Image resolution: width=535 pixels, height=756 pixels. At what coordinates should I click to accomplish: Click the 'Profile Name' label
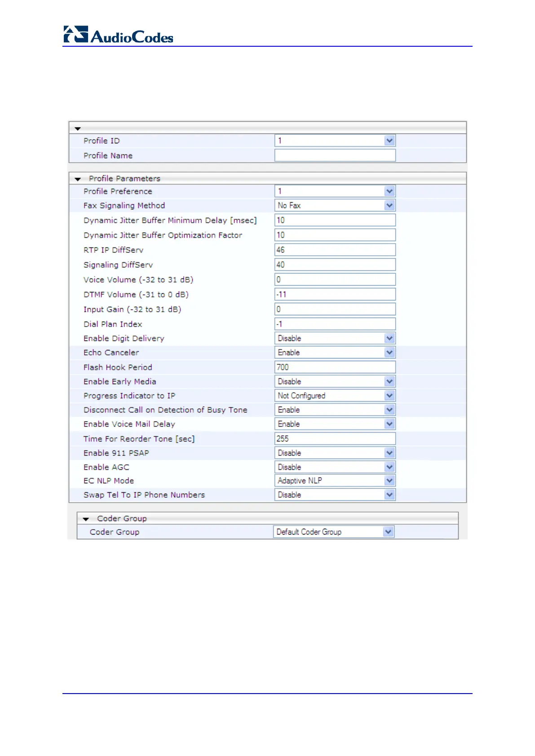pos(108,155)
